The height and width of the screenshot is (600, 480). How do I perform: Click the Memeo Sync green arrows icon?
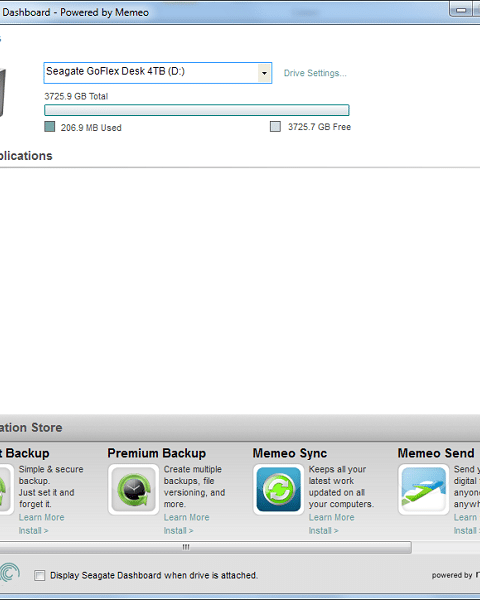coord(278,489)
